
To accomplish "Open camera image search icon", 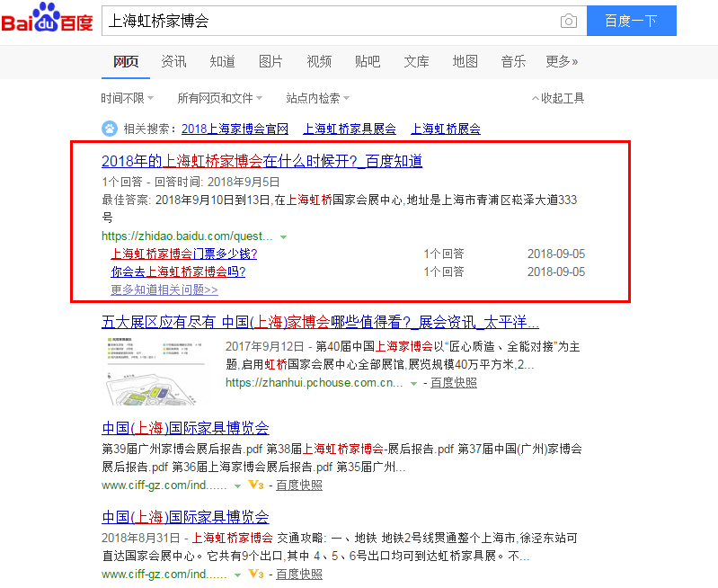I will tap(568, 21).
